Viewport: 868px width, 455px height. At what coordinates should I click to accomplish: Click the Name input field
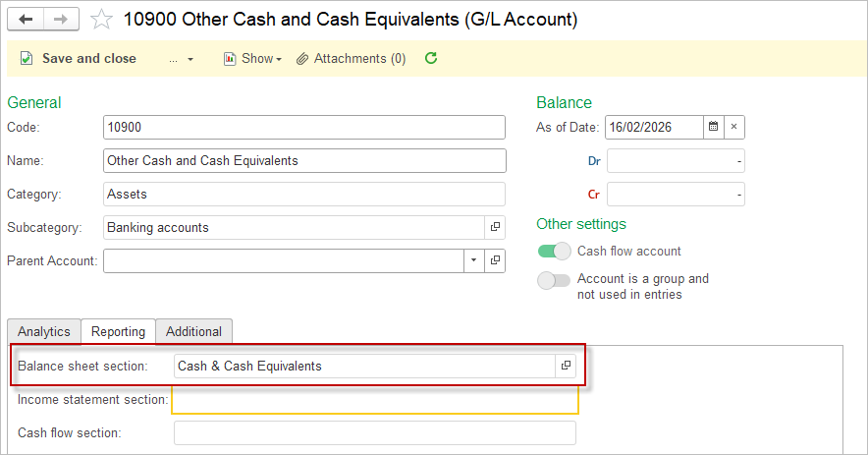click(x=304, y=160)
